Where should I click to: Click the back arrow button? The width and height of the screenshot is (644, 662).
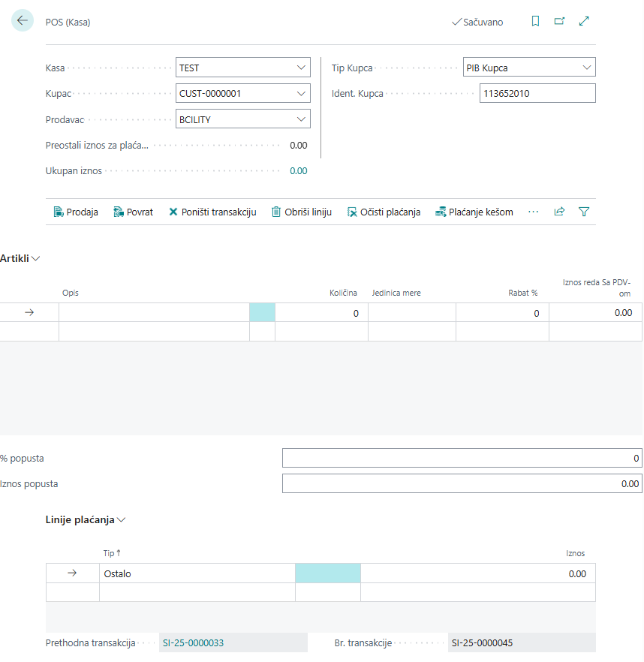(x=23, y=21)
